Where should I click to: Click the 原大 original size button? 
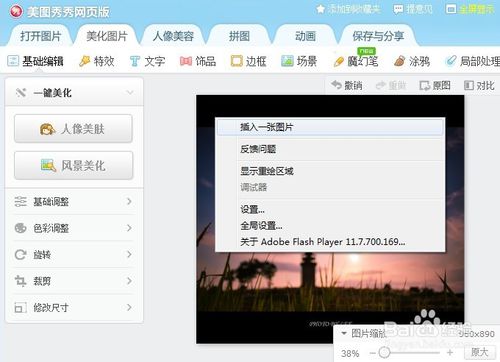click(479, 352)
